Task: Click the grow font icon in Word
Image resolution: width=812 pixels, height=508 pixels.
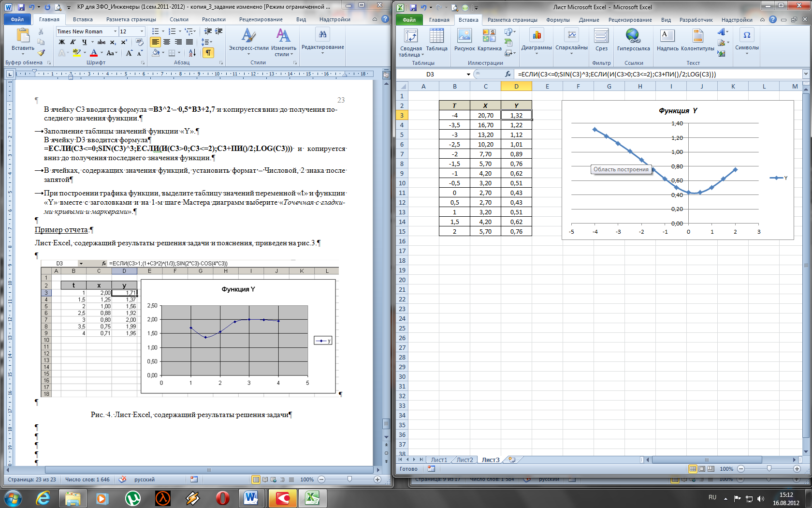Action: click(x=129, y=53)
